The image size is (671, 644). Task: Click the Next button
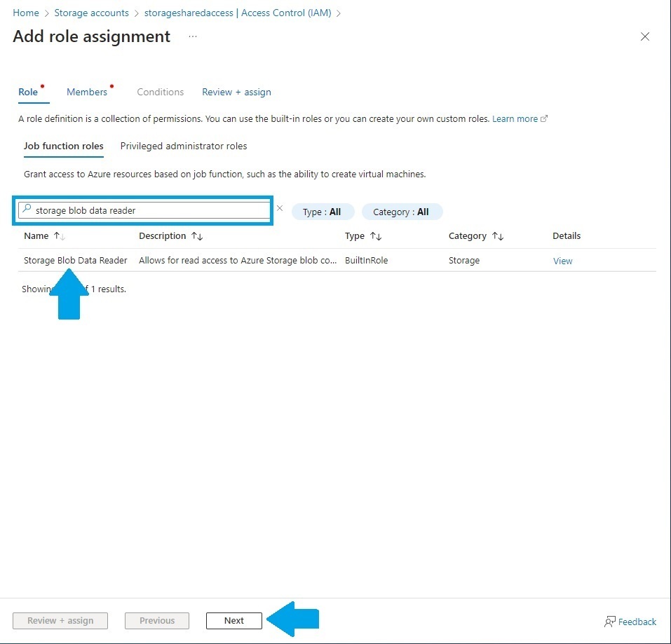click(x=234, y=620)
